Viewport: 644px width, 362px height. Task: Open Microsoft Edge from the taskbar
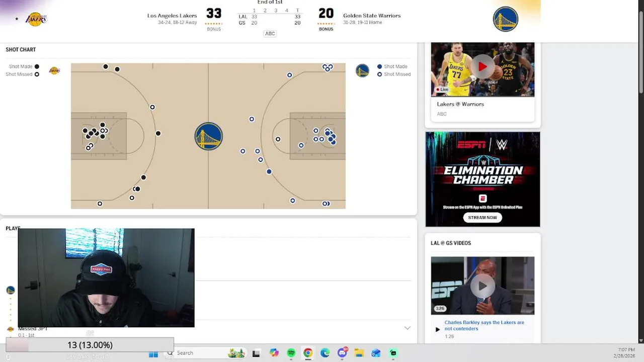pyautogui.click(x=325, y=353)
